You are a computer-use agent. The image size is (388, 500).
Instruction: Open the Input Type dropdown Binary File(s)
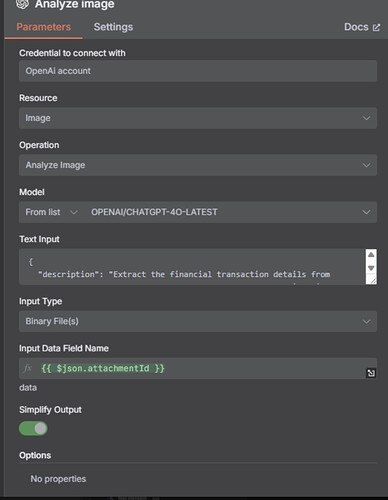click(x=198, y=321)
